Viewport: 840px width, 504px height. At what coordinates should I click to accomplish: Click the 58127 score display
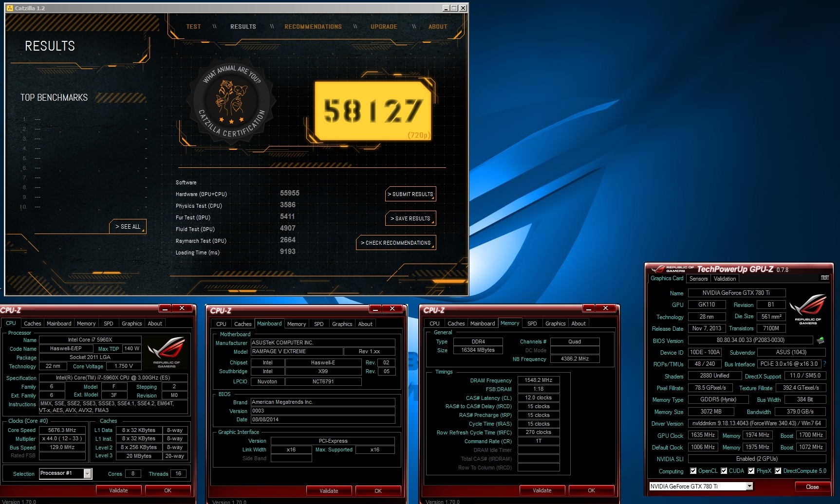click(373, 111)
